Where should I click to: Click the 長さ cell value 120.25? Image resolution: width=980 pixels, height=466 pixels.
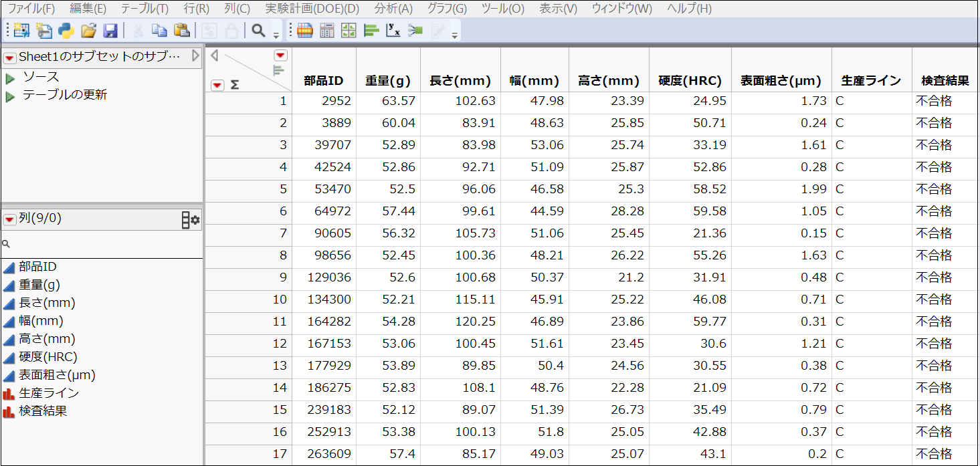(460, 322)
